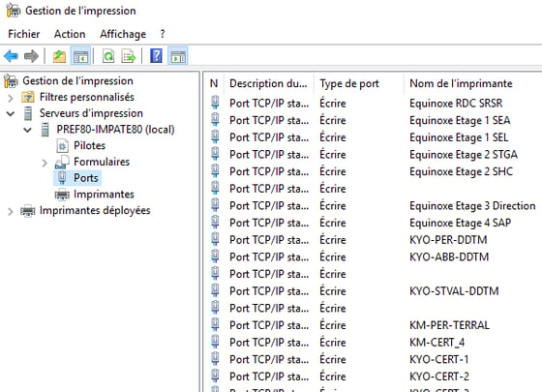This screenshot has height=392, width=542.
Task: Sort by Nom de l'imprimante column header
Action: (x=461, y=83)
